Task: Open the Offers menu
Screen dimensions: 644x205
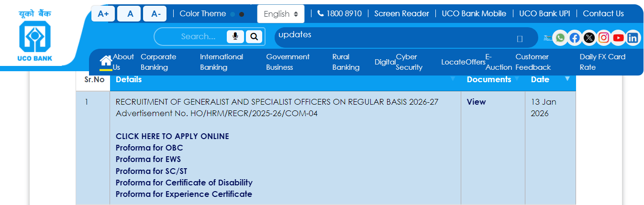Action: 475,62
